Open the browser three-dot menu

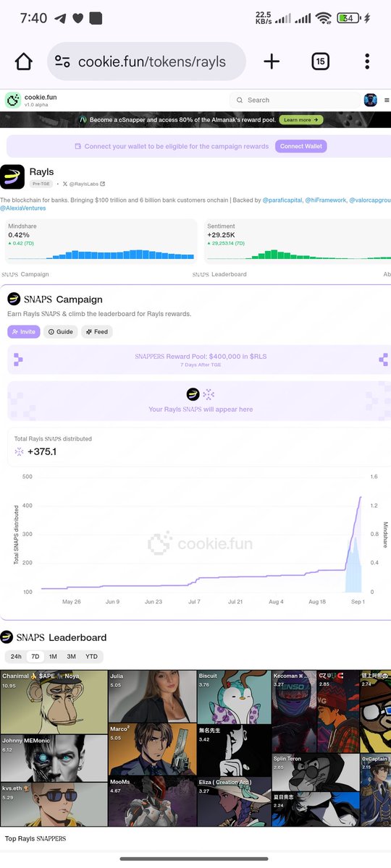tap(368, 61)
